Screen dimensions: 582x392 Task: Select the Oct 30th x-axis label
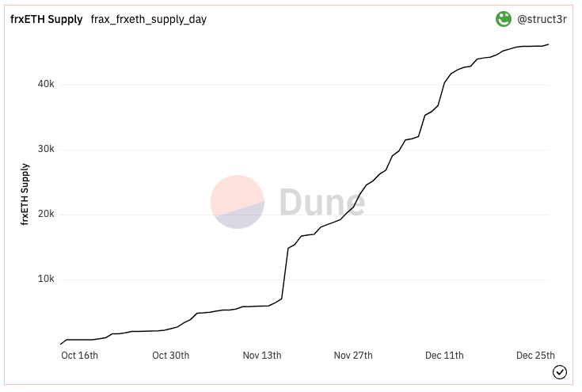[x=170, y=356]
